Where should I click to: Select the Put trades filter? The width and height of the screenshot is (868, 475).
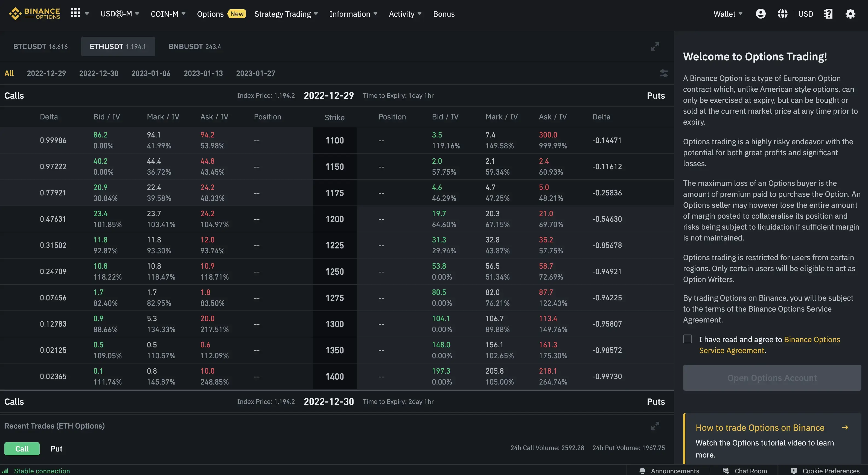[56, 448]
